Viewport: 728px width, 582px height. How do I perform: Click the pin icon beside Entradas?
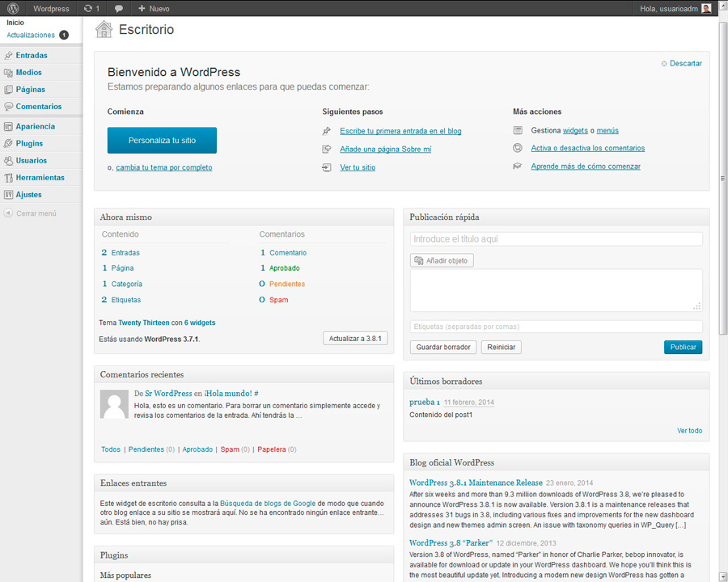(8, 55)
